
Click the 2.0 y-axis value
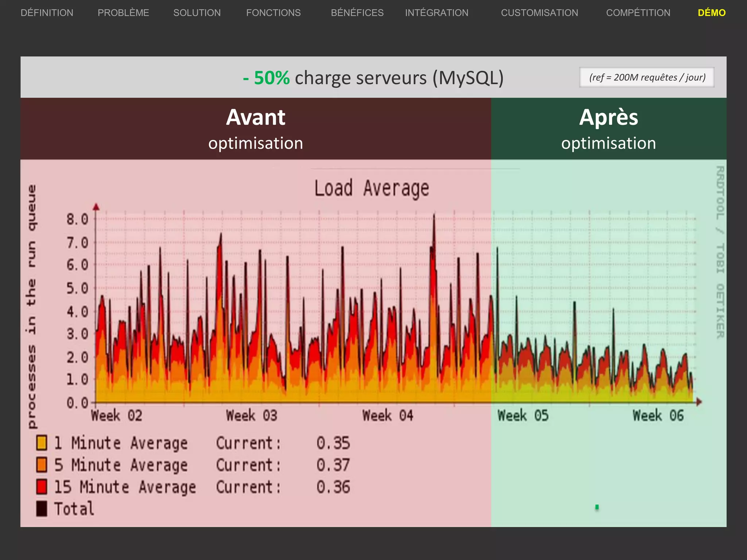[x=77, y=357]
